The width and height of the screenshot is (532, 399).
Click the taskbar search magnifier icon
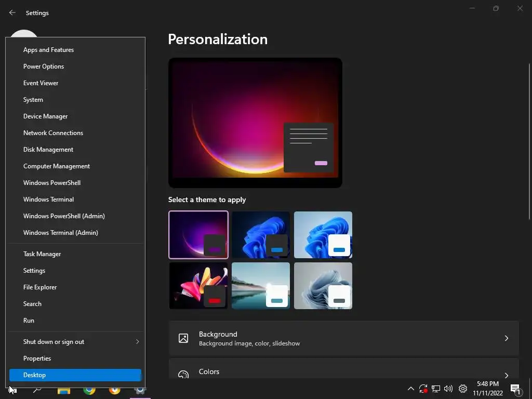(x=37, y=390)
